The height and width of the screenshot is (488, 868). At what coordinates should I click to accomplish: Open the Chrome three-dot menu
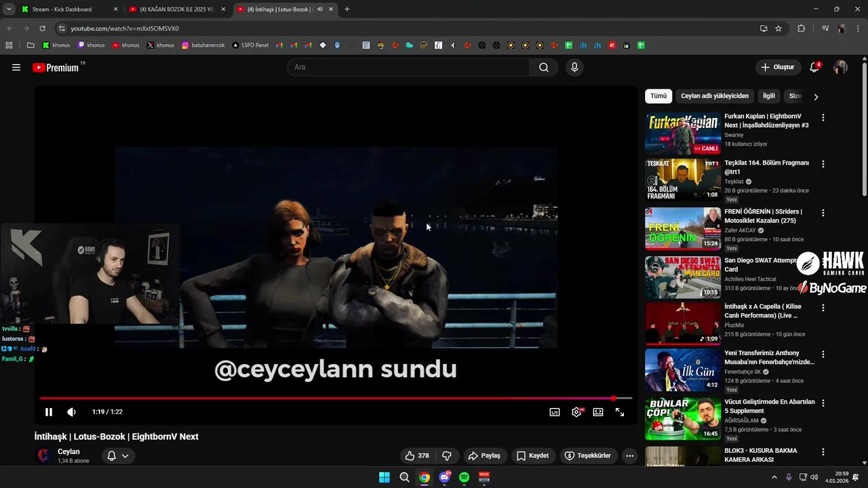[x=859, y=28]
